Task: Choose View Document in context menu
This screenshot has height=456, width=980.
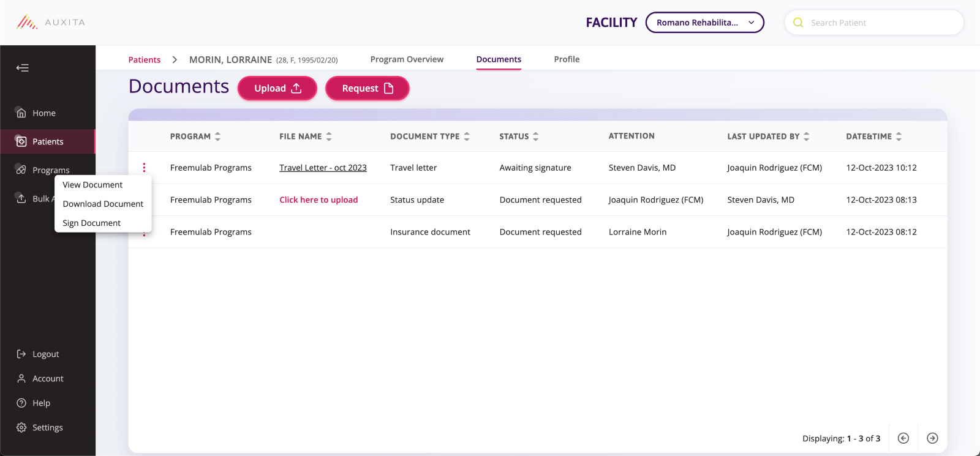Action: [92, 185]
